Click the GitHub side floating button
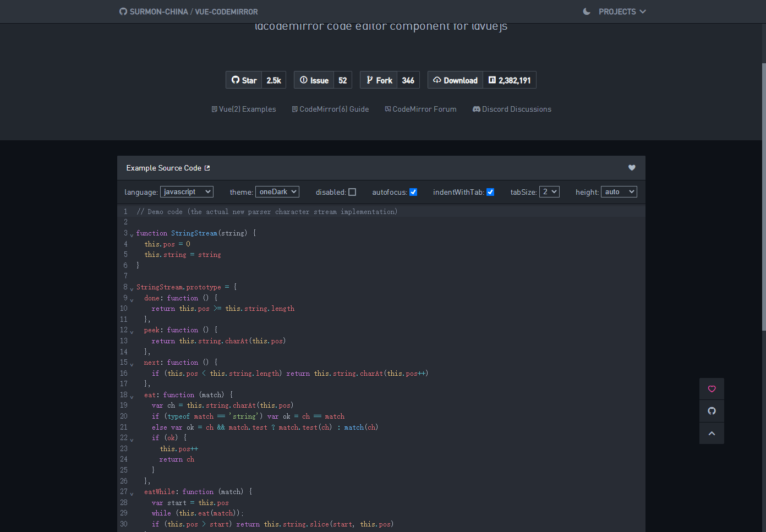The height and width of the screenshot is (532, 766). pyautogui.click(x=712, y=411)
